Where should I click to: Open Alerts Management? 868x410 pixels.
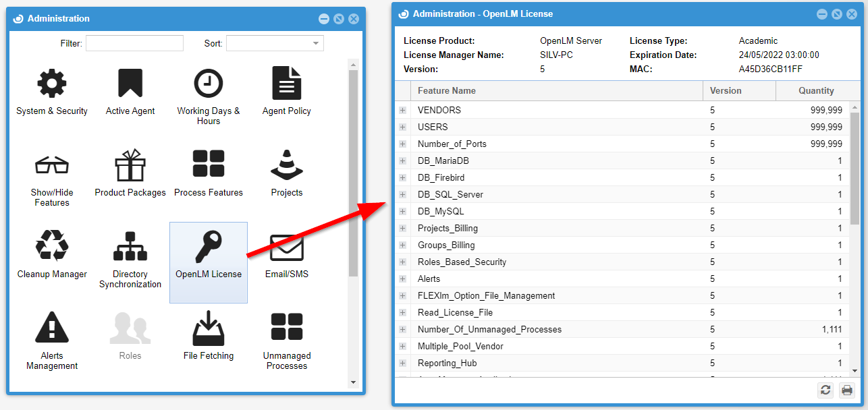(52, 329)
